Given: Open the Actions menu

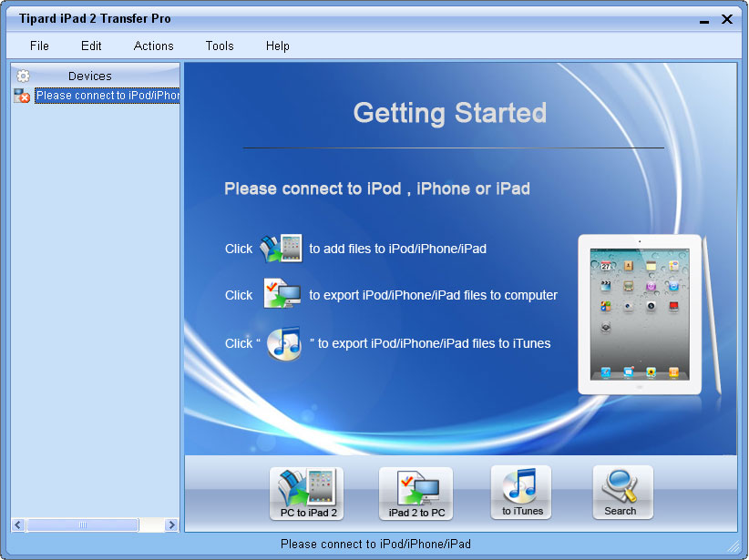Looking at the screenshot, I should (x=153, y=46).
